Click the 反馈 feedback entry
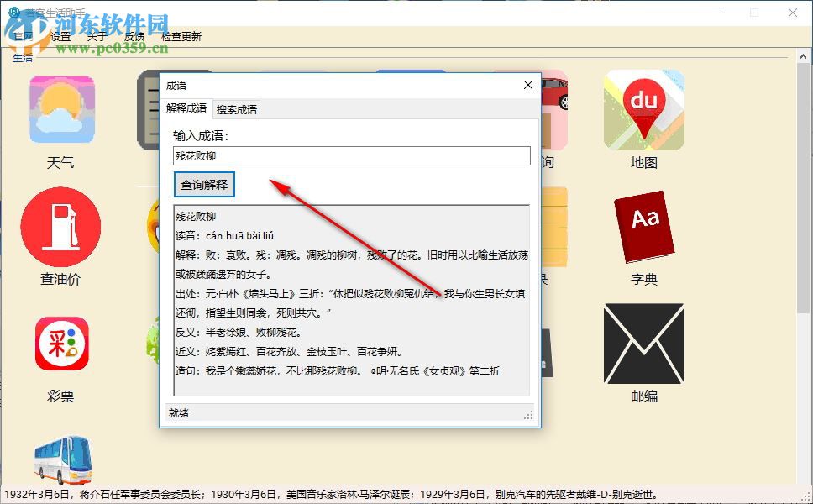The image size is (813, 504). pyautogui.click(x=132, y=37)
